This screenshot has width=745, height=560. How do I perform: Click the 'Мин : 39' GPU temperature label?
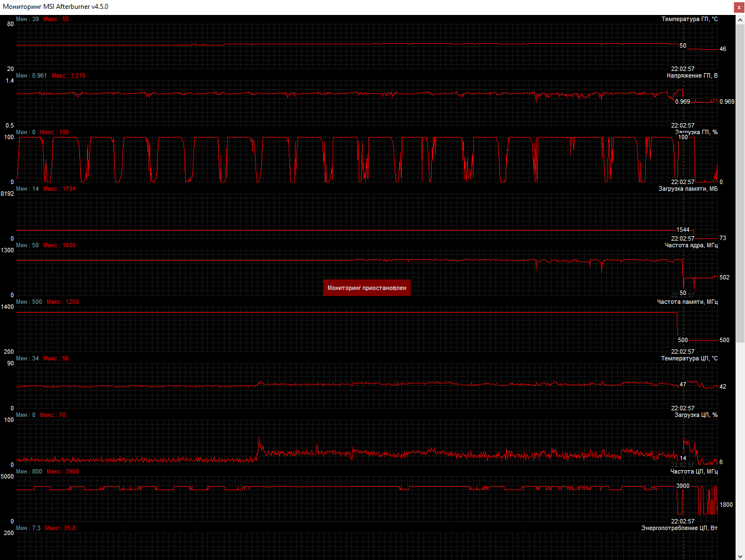pyautogui.click(x=28, y=19)
